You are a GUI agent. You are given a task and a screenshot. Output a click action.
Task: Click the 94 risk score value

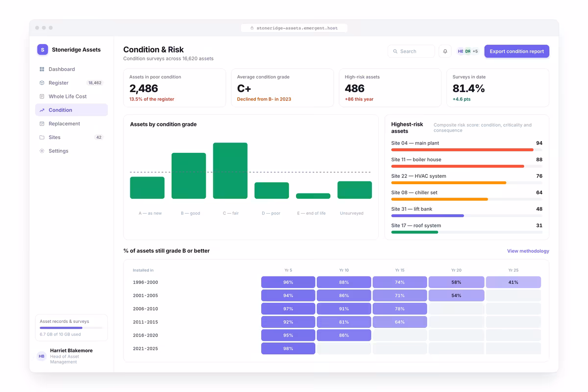(539, 143)
